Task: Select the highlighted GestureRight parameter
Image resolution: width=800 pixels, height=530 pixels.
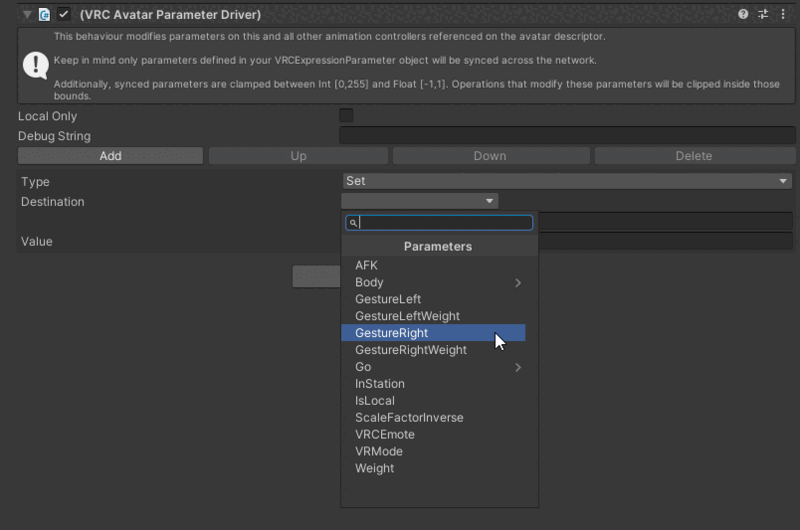Action: coord(433,333)
